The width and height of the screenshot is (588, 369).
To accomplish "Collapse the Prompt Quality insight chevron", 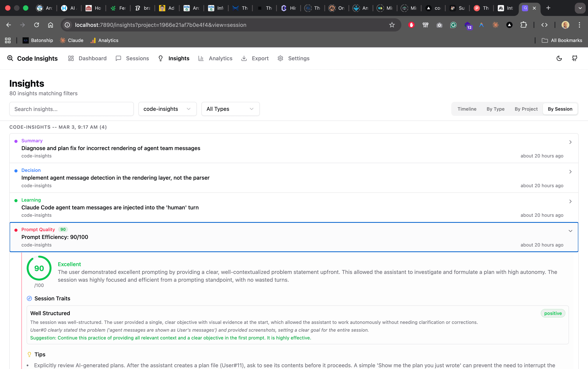I will [570, 231].
